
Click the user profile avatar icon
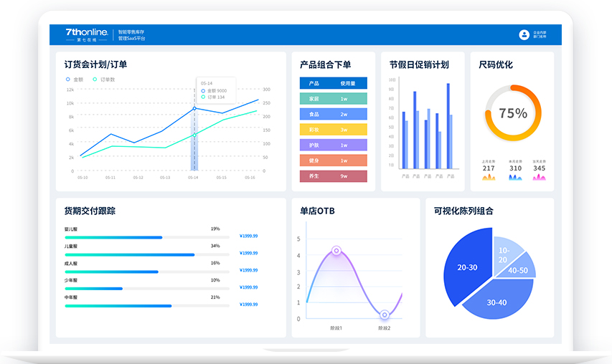click(x=524, y=34)
